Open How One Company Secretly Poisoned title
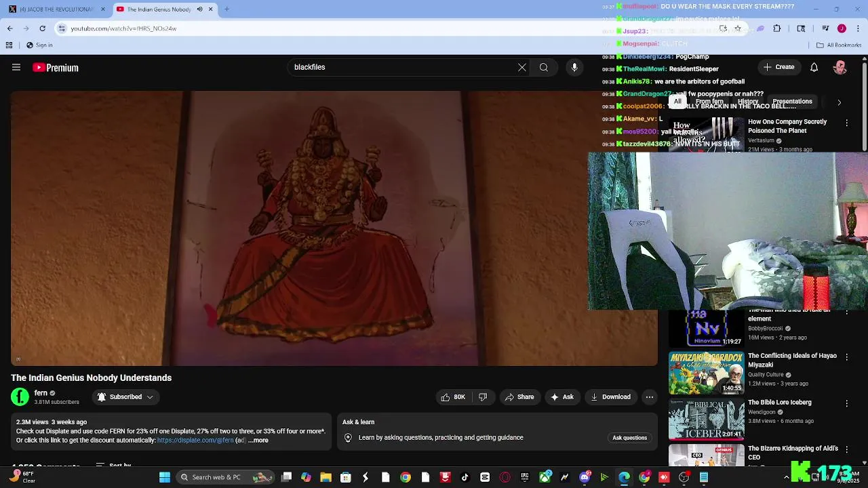Screen dimensions: 868x488 click(787, 126)
